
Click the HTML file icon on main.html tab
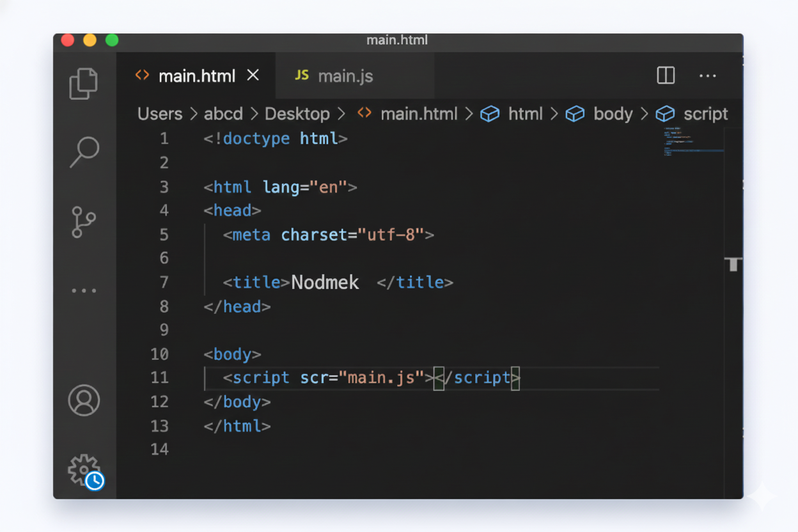pyautogui.click(x=141, y=75)
